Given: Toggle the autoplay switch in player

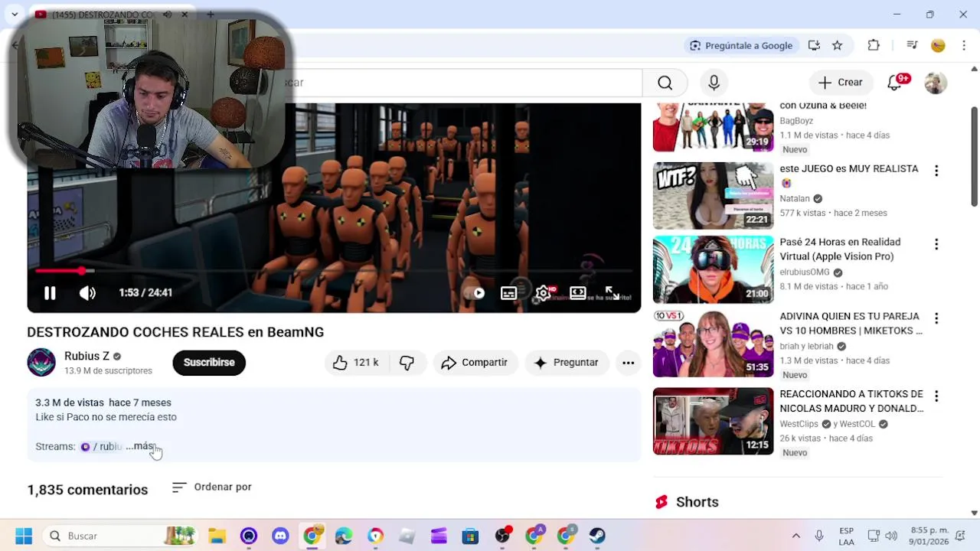Looking at the screenshot, I should click(x=475, y=293).
